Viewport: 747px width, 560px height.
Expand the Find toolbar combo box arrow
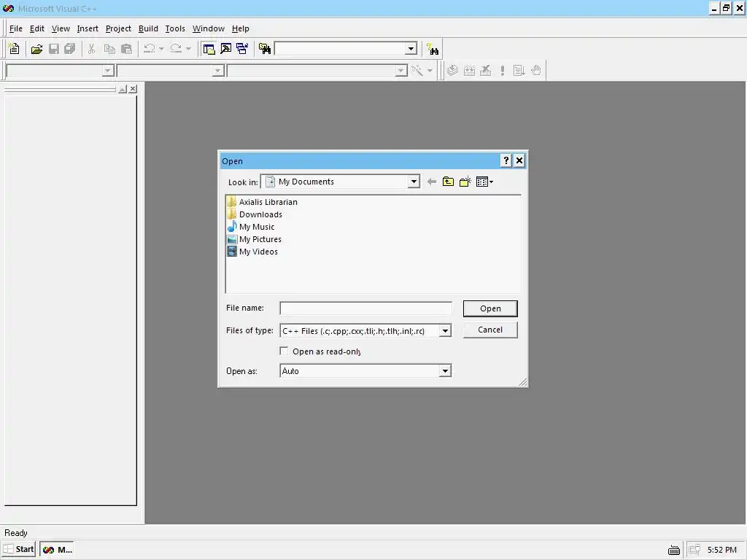[x=411, y=49]
